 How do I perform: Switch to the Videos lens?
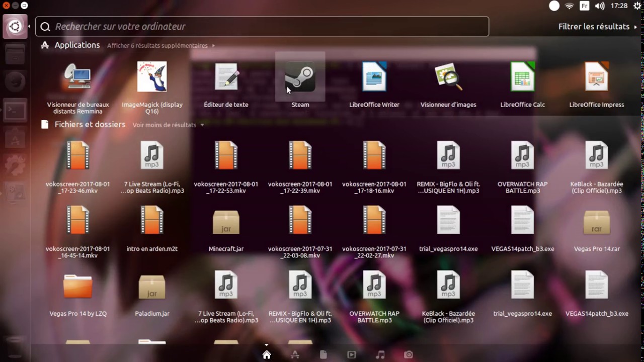pyautogui.click(x=352, y=354)
